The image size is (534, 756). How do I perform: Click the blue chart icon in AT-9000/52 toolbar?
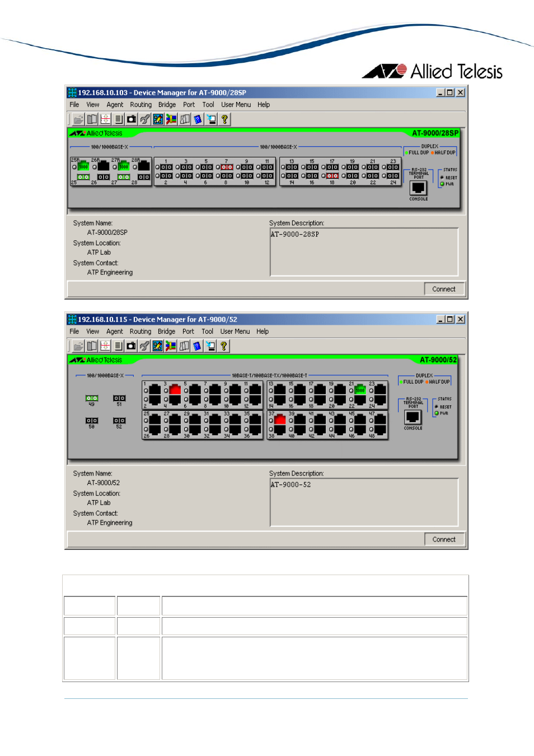(158, 346)
